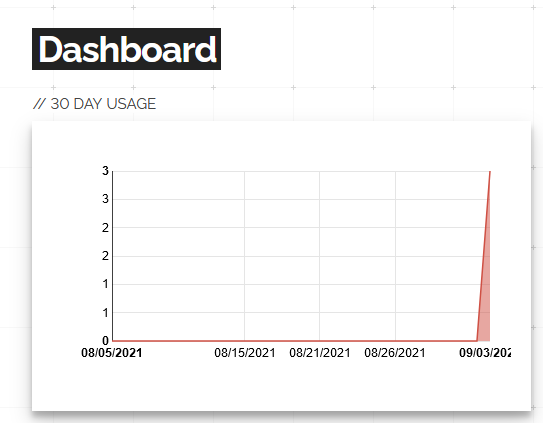This screenshot has width=543, height=423.
Task: Click gridline above the 08/15/2021 label
Action: pyautogui.click(x=244, y=256)
